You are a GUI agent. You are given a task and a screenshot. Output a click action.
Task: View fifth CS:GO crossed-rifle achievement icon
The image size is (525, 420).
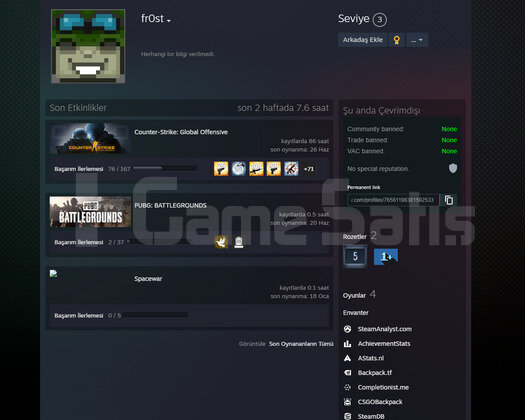tap(291, 168)
